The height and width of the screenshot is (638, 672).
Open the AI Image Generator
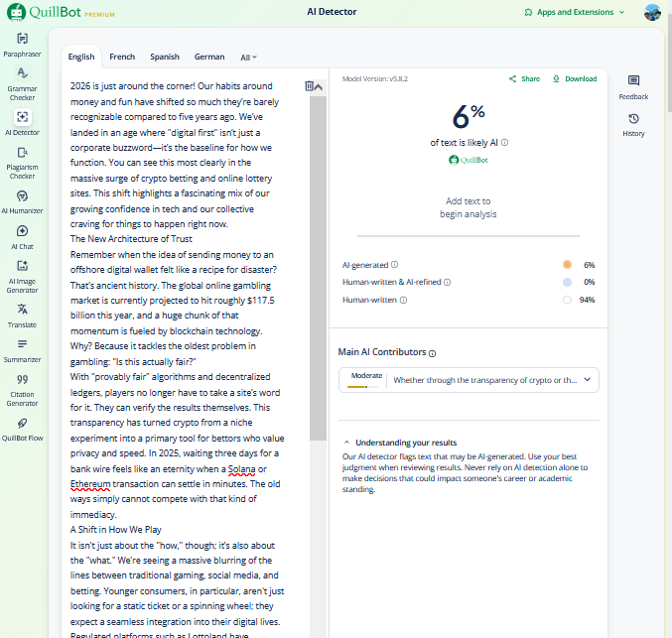click(x=22, y=274)
